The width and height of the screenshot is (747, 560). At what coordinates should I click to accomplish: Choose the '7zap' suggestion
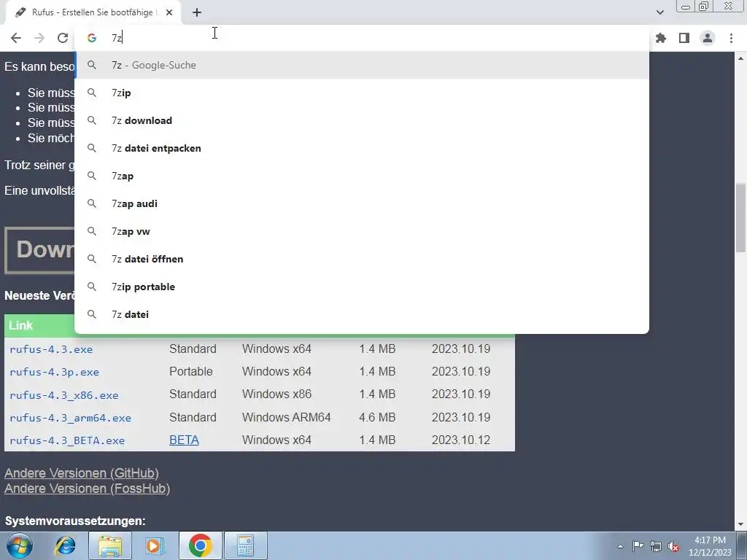point(362,176)
